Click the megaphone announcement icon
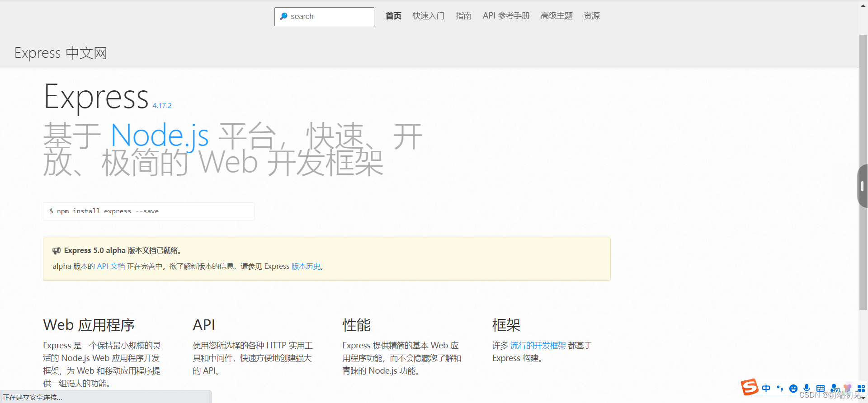Viewport: 868px width, 403px height. coord(57,250)
